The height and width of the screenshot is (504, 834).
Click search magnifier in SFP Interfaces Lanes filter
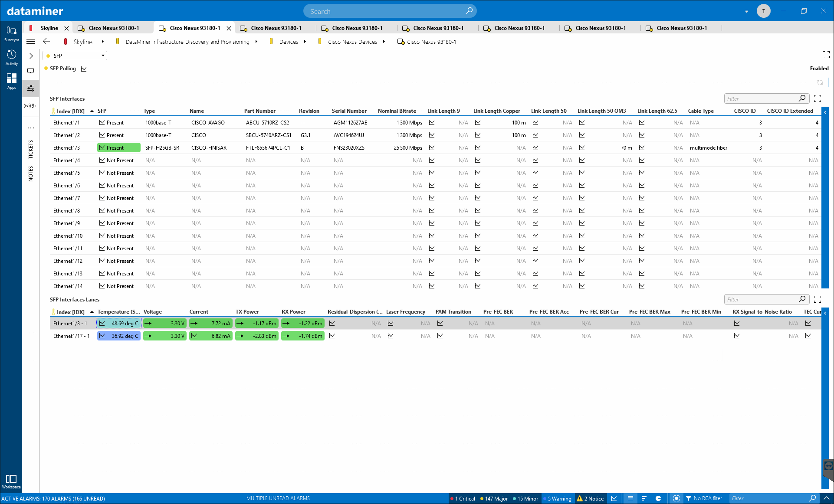[x=802, y=299]
